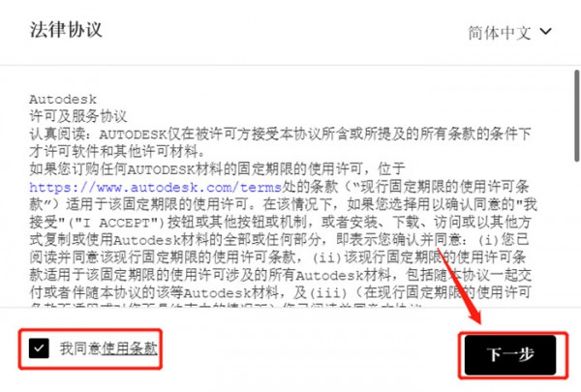Screen dimensions: 581x392
Task: Click the (iii) clause text in agreement
Action: (x=328, y=293)
